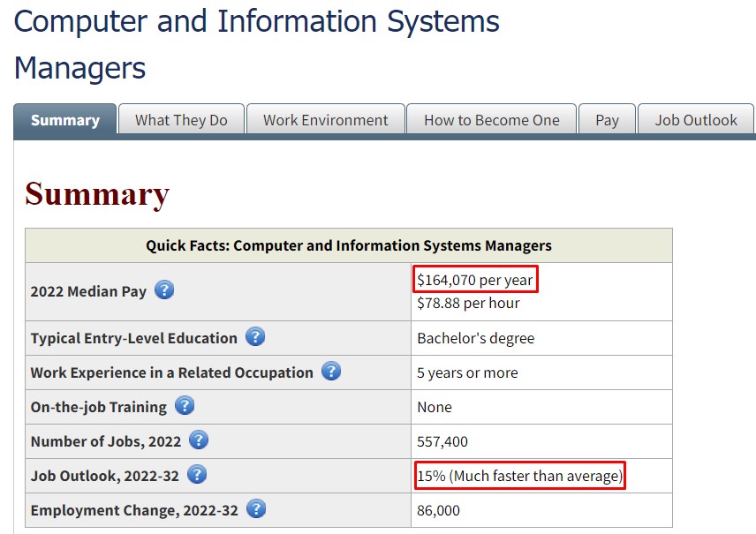Open help icon beside On-the-job Training

click(185, 405)
